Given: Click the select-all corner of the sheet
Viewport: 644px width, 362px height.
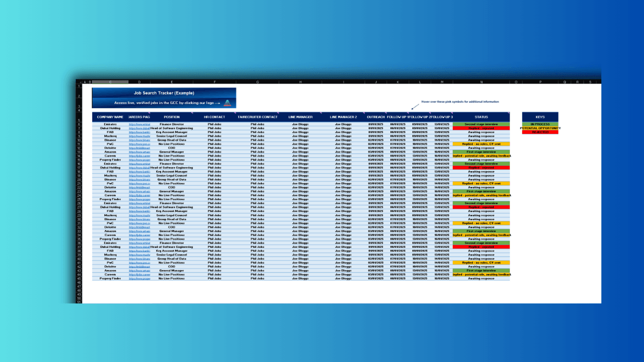Looking at the screenshot, I should (79, 81).
